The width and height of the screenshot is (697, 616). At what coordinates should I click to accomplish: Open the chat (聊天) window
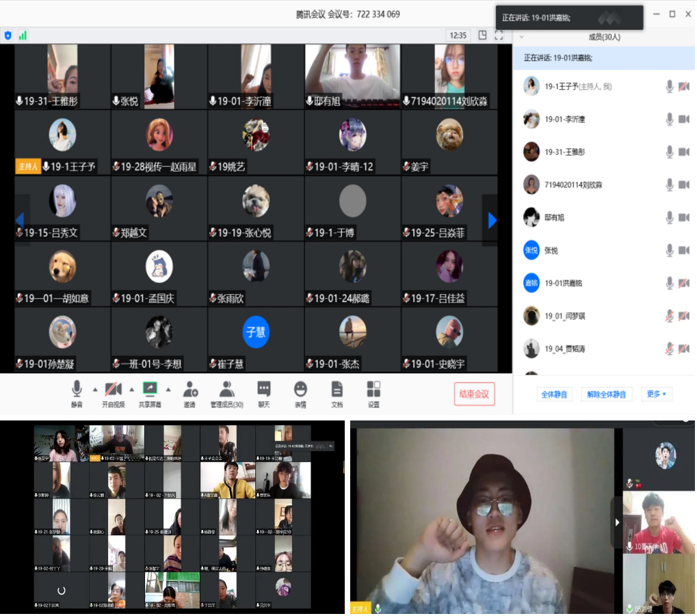[264, 390]
